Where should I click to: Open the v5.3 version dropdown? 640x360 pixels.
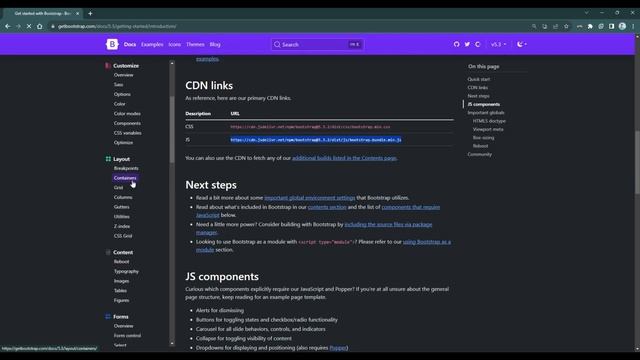pyautogui.click(x=498, y=44)
